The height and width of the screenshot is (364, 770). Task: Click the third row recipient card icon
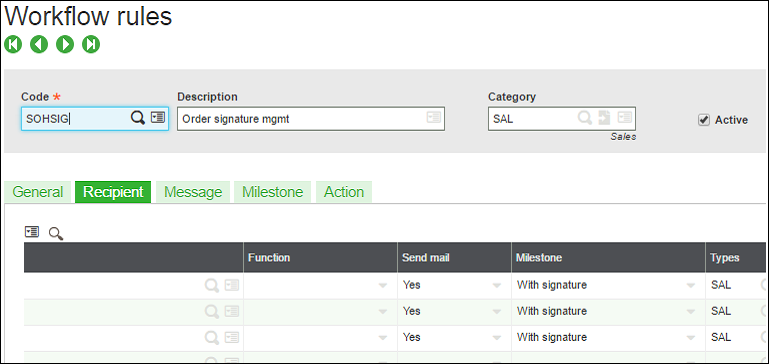pyautogui.click(x=232, y=337)
